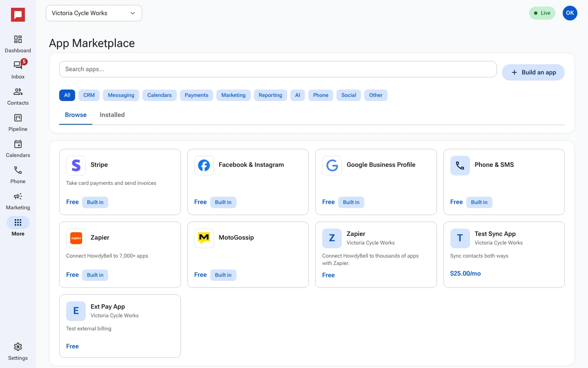The width and height of the screenshot is (588, 368).
Task: Click 'Sync contacts both ways' description
Action: (x=479, y=256)
